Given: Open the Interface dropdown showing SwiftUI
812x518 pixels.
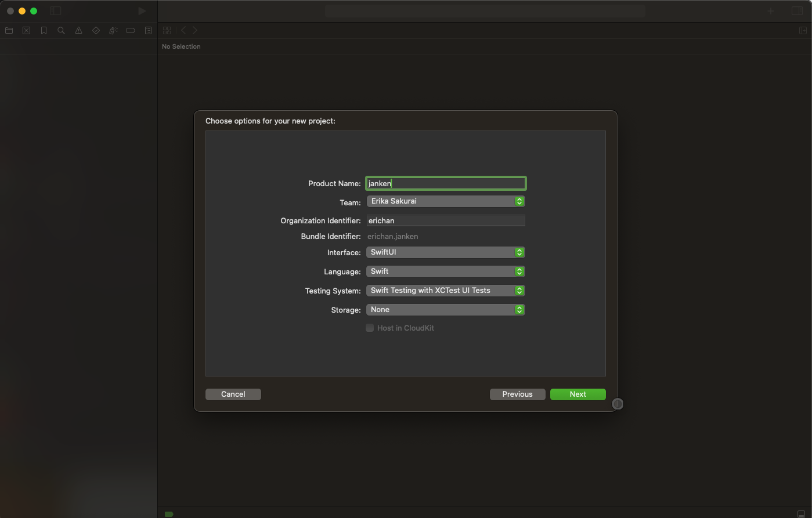Looking at the screenshot, I should click(x=446, y=252).
